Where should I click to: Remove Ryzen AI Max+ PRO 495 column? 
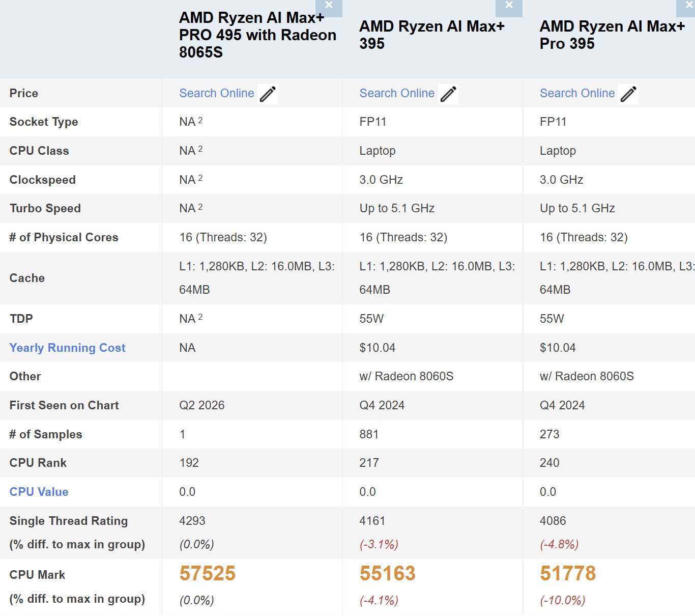click(x=329, y=7)
